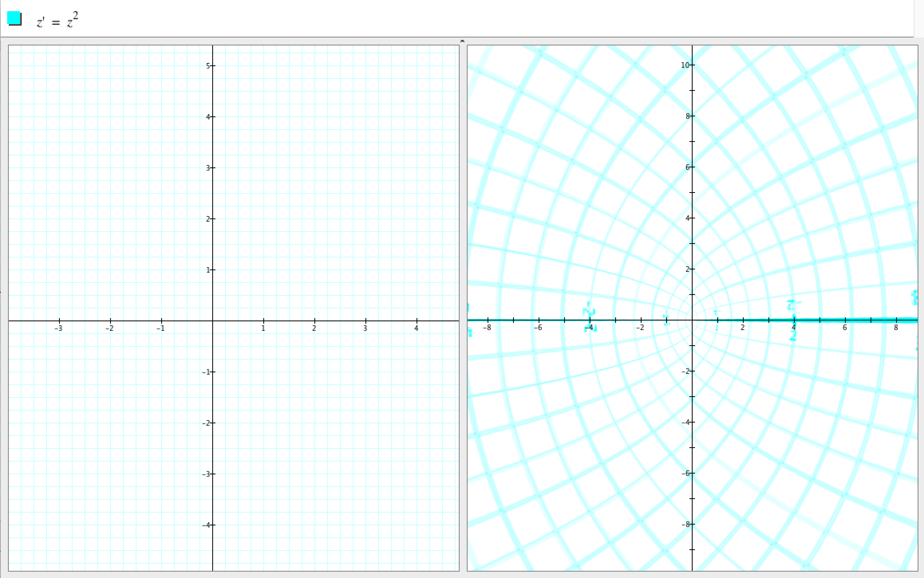The width and height of the screenshot is (924, 578).
Task: Click the empty scrollbar strip at far right top
Action: click(918, 18)
